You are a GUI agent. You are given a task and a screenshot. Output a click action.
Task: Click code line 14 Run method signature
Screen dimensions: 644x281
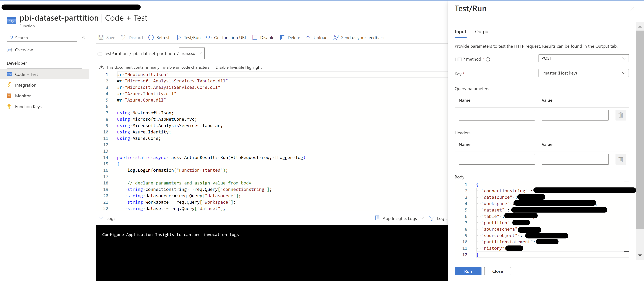211,157
